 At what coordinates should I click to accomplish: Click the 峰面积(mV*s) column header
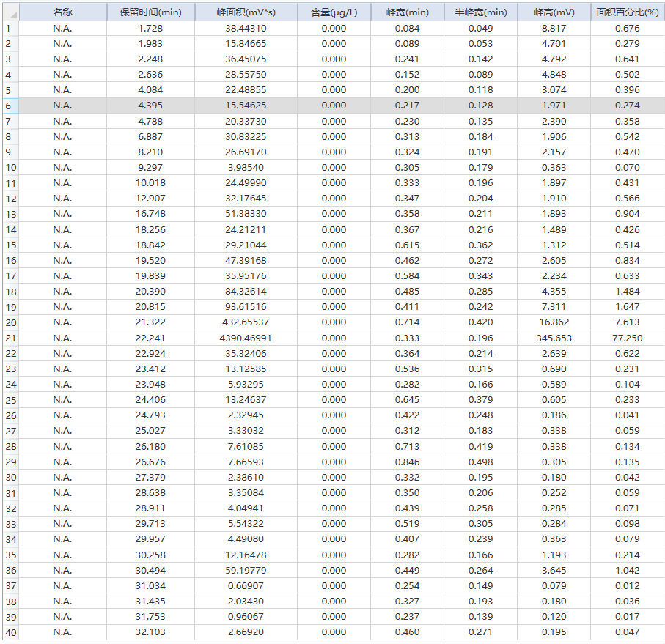(246, 12)
